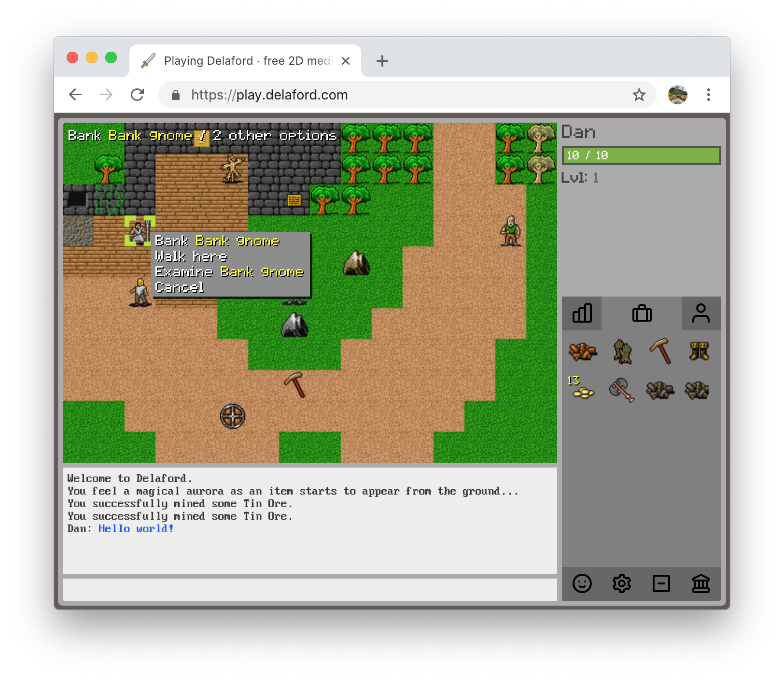
Task: Open the emotes smiley face panel
Action: 582,583
